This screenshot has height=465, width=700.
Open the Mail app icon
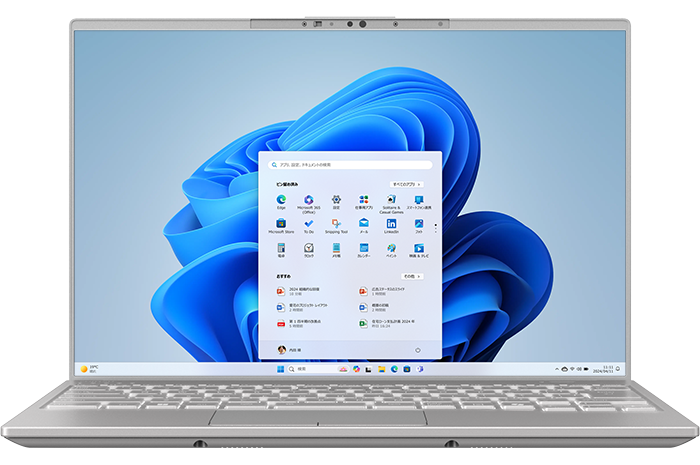pyautogui.click(x=364, y=224)
